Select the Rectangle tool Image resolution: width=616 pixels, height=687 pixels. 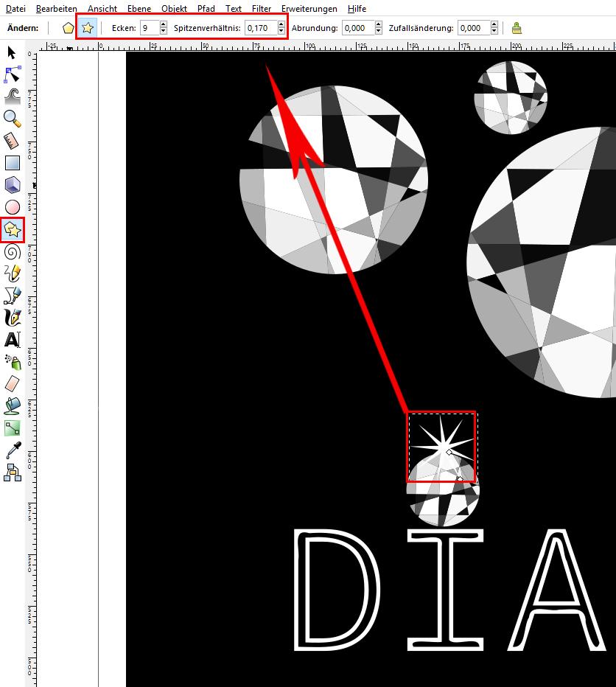click(x=13, y=163)
